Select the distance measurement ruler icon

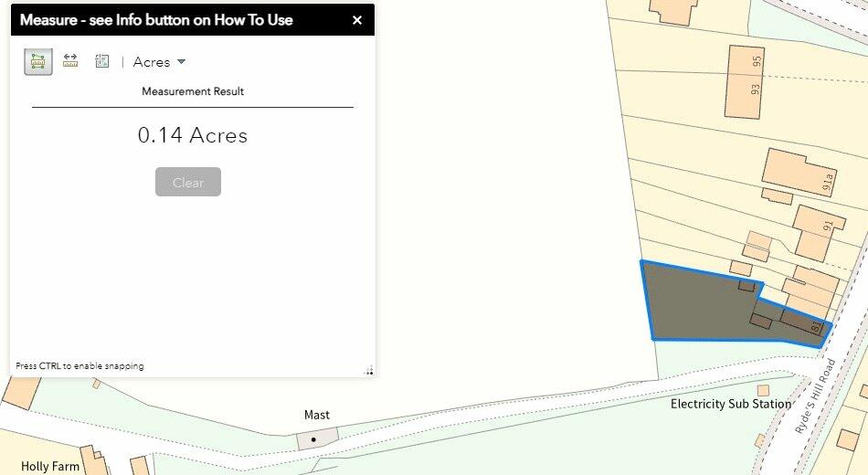pyautogui.click(x=70, y=61)
